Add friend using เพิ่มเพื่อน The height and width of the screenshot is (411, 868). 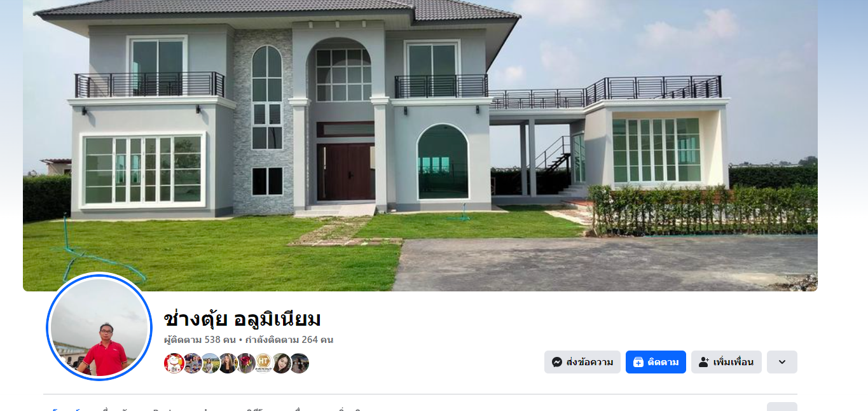(726, 362)
